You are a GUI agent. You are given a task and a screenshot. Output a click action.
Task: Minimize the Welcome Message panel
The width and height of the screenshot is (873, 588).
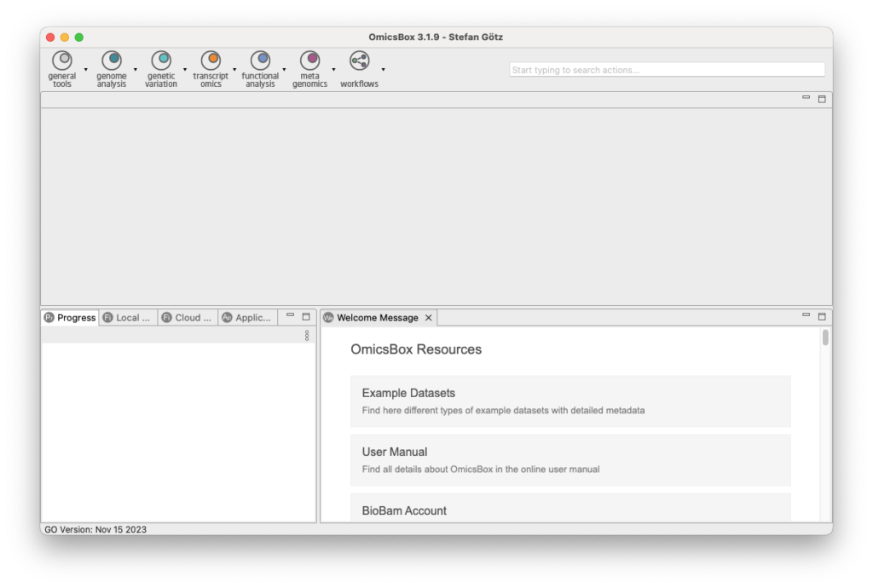[806, 315]
